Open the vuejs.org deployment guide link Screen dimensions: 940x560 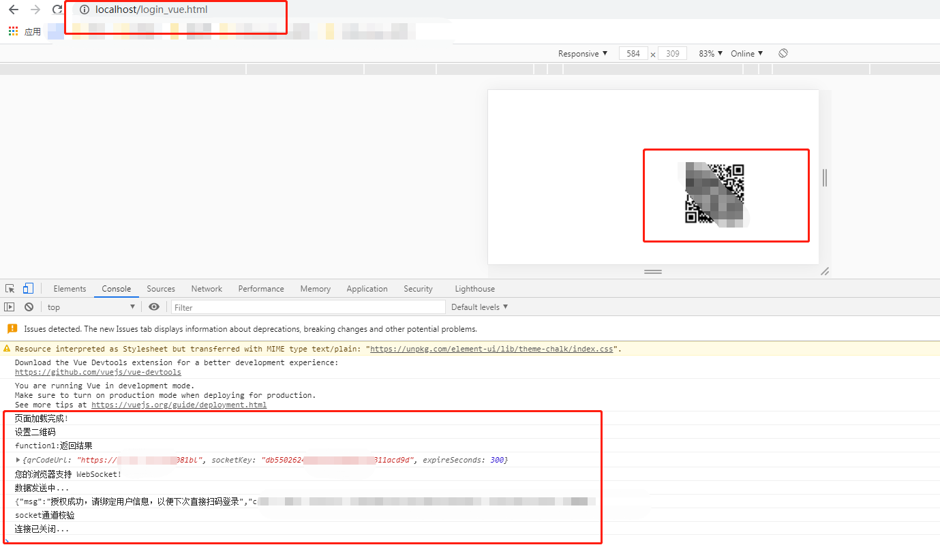[x=179, y=405]
